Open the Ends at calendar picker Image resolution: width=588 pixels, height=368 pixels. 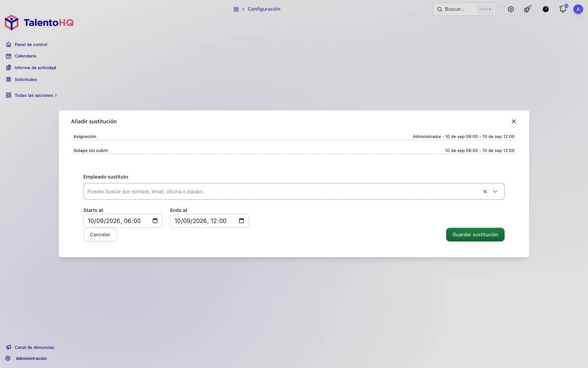pos(241,221)
